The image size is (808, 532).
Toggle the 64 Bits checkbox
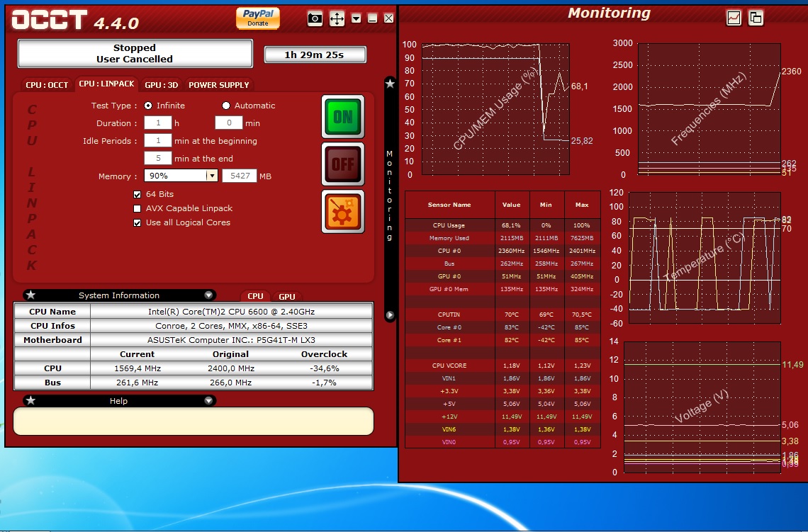point(137,195)
